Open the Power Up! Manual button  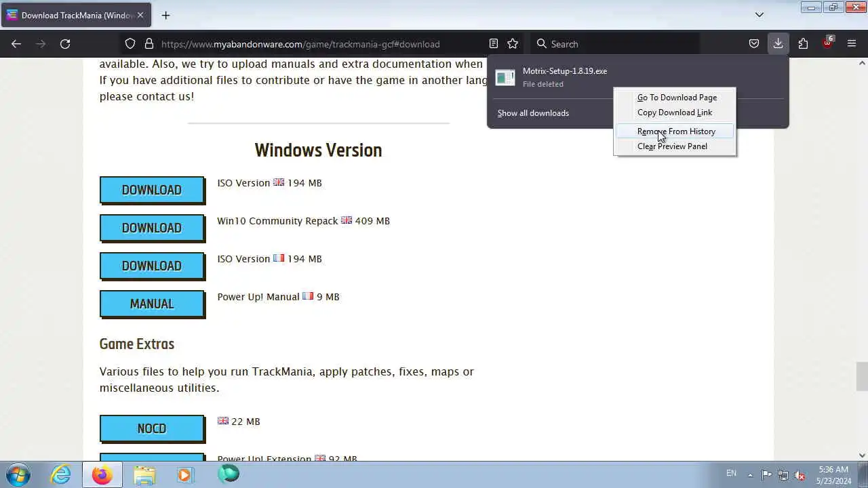point(152,304)
